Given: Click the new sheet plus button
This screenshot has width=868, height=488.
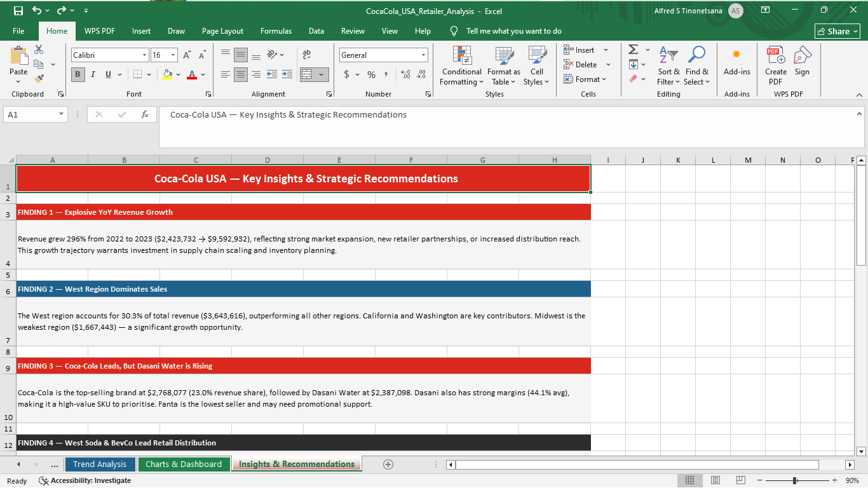Looking at the screenshot, I should pos(388,464).
